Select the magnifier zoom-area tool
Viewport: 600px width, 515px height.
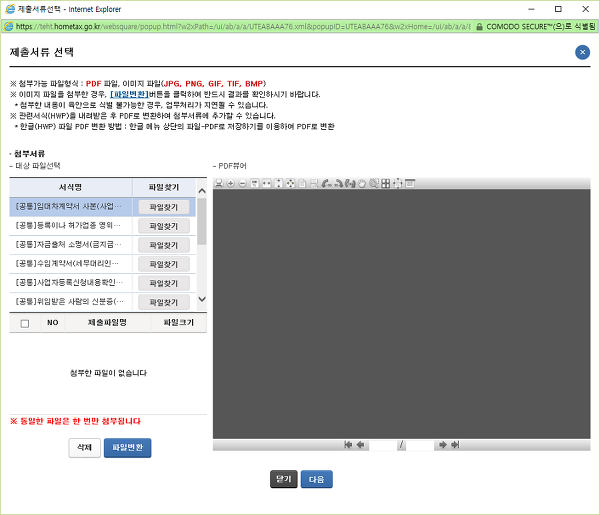click(x=374, y=183)
